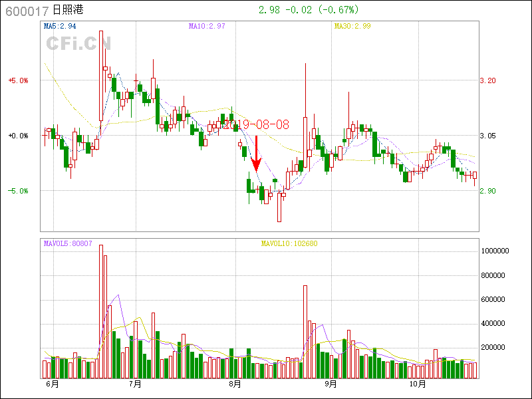Jump to the 7月 time axis label
Viewport: 532px width, 399px height.
(135, 384)
